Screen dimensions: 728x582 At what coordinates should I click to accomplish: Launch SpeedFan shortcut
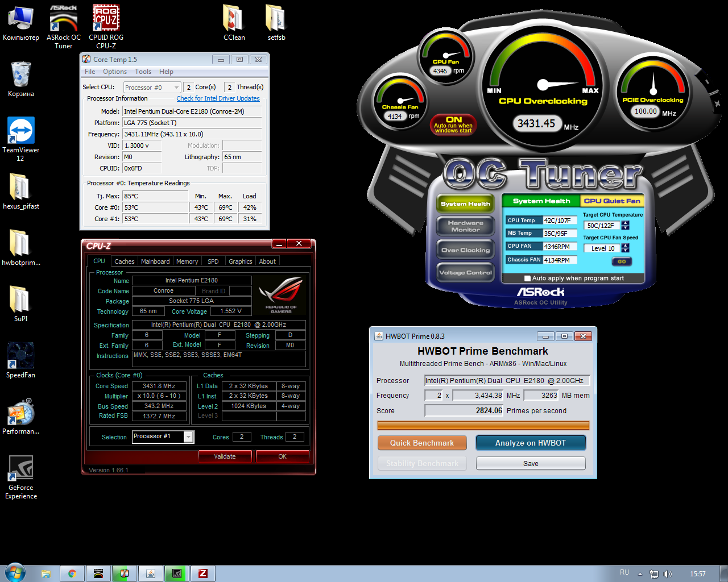click(21, 360)
